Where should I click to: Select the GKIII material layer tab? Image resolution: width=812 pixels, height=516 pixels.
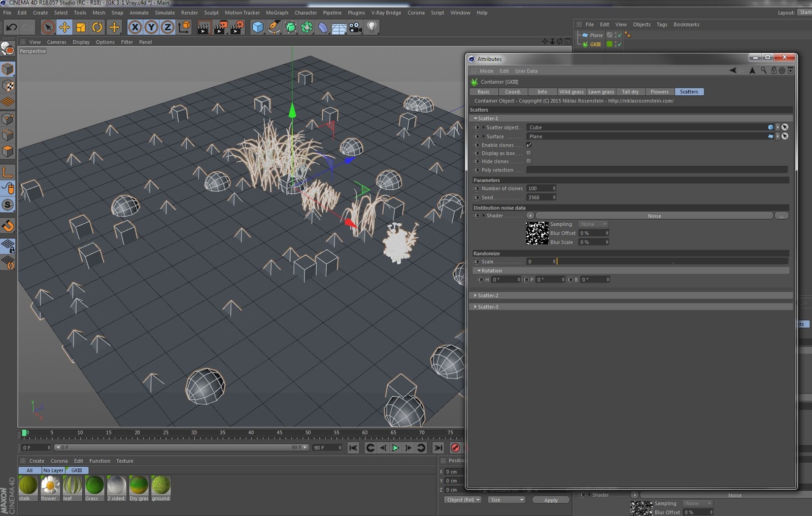click(77, 470)
